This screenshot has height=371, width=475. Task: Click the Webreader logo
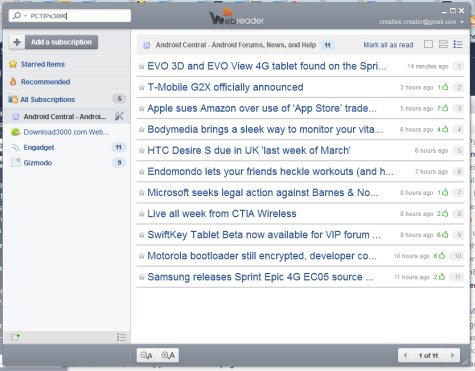tap(237, 17)
